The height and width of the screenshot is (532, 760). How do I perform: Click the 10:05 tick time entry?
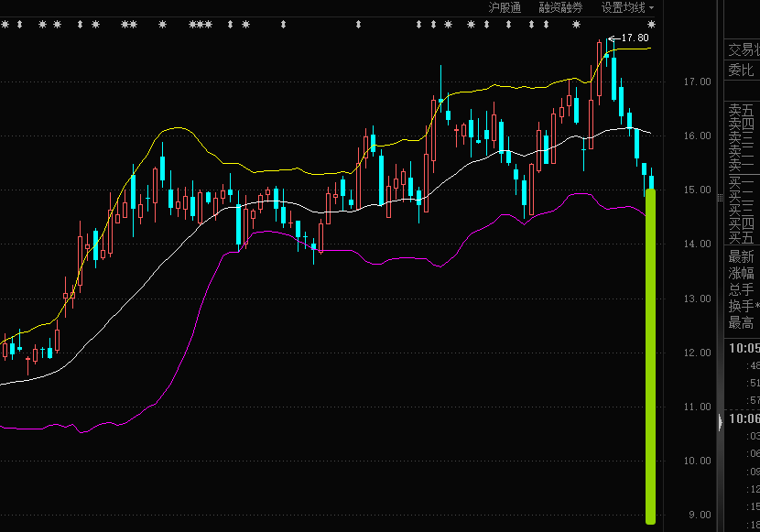(744, 348)
